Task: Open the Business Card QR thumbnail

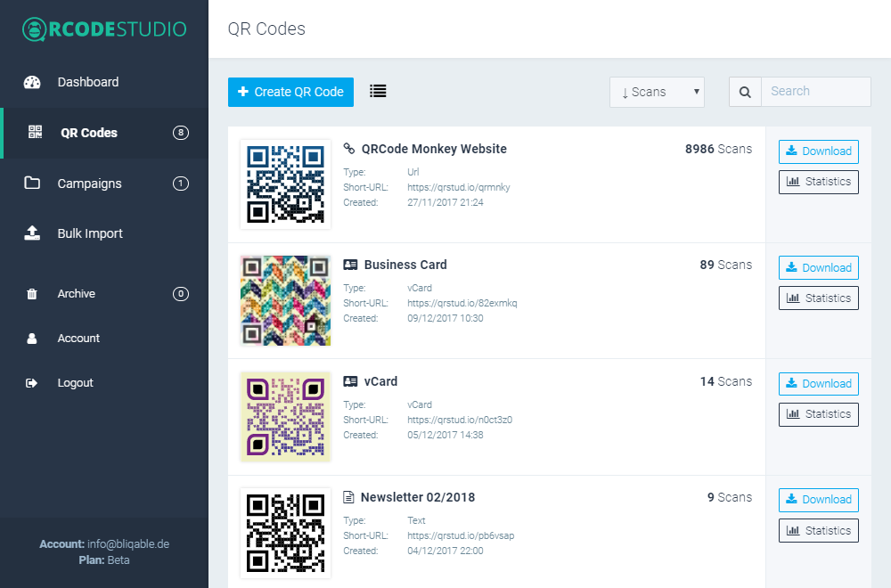Action: click(x=285, y=301)
